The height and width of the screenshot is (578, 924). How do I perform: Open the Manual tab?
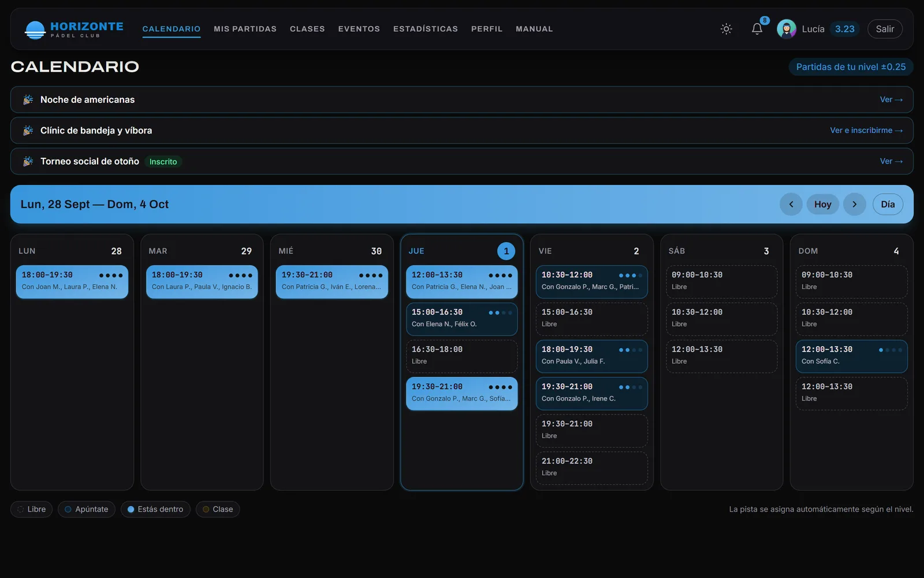[534, 29]
